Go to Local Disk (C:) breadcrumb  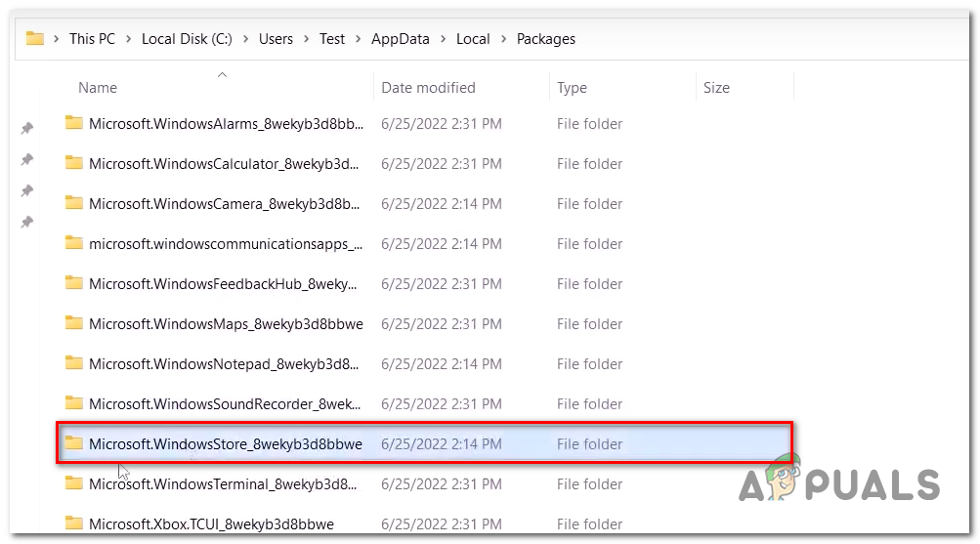[x=187, y=39]
